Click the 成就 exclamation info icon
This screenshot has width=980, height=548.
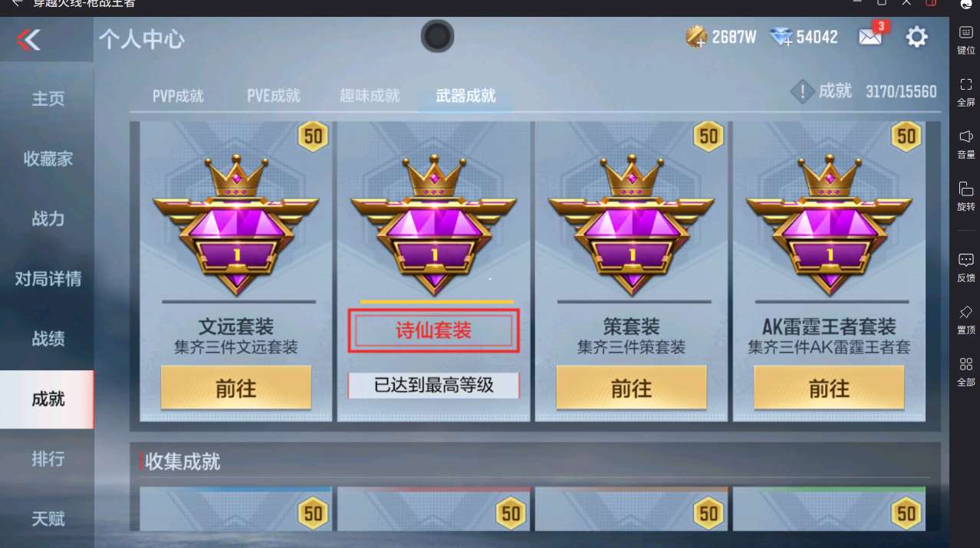pyautogui.click(x=802, y=92)
